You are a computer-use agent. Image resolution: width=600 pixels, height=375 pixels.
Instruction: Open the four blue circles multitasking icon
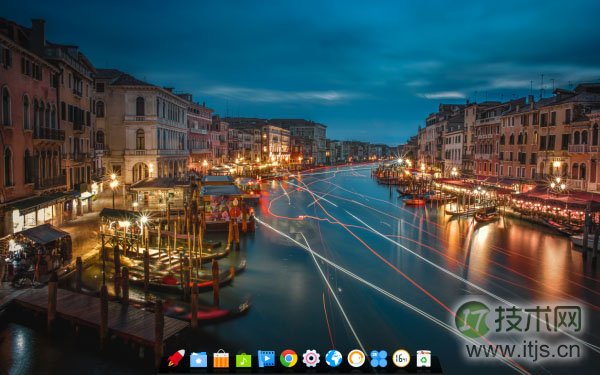[379, 359]
